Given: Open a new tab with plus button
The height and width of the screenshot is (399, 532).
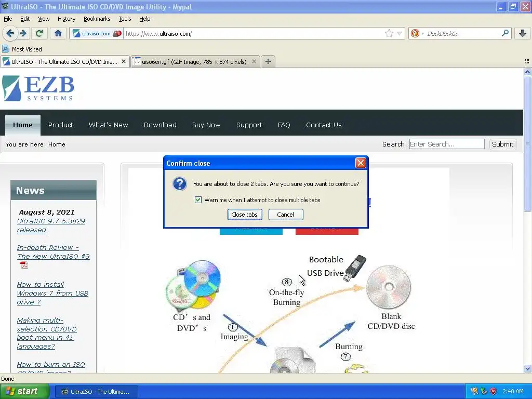Looking at the screenshot, I should [x=268, y=61].
